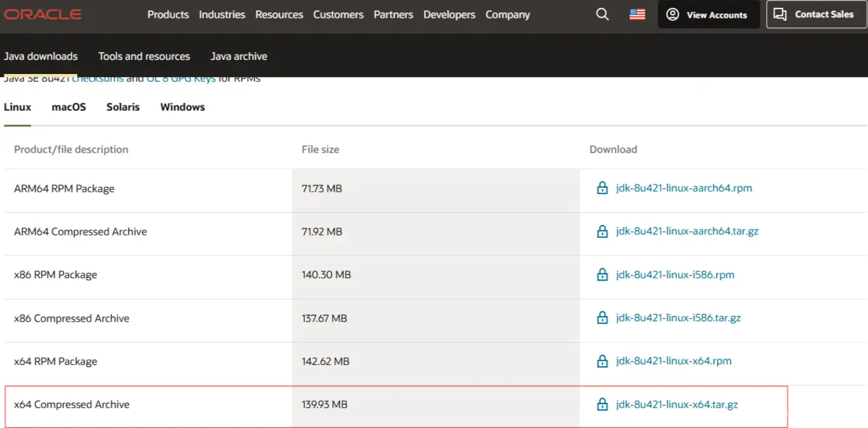The width and height of the screenshot is (868, 428).
Task: Select the Solaris tab
Action: tap(123, 107)
